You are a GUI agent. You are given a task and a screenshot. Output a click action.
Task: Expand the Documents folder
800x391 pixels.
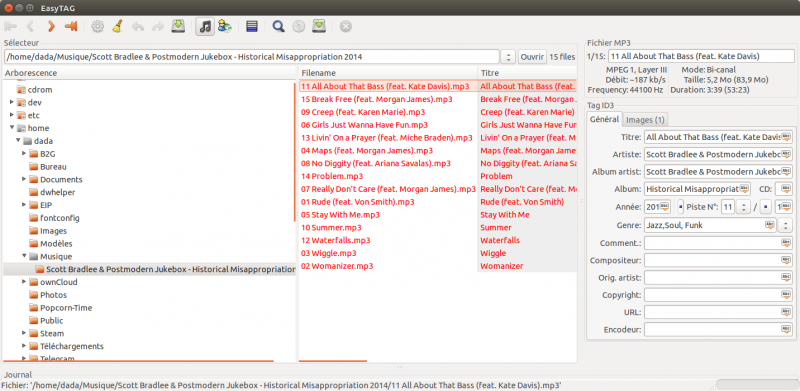pos(24,179)
